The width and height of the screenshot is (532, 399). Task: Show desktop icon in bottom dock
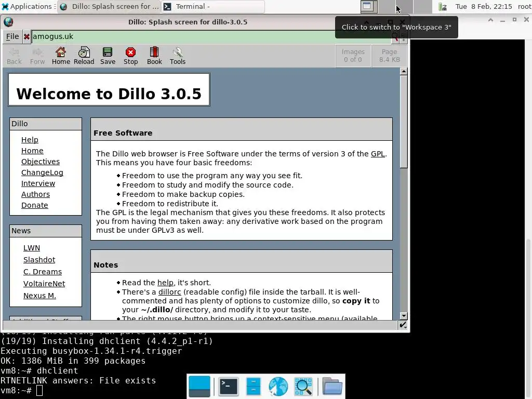(x=199, y=386)
